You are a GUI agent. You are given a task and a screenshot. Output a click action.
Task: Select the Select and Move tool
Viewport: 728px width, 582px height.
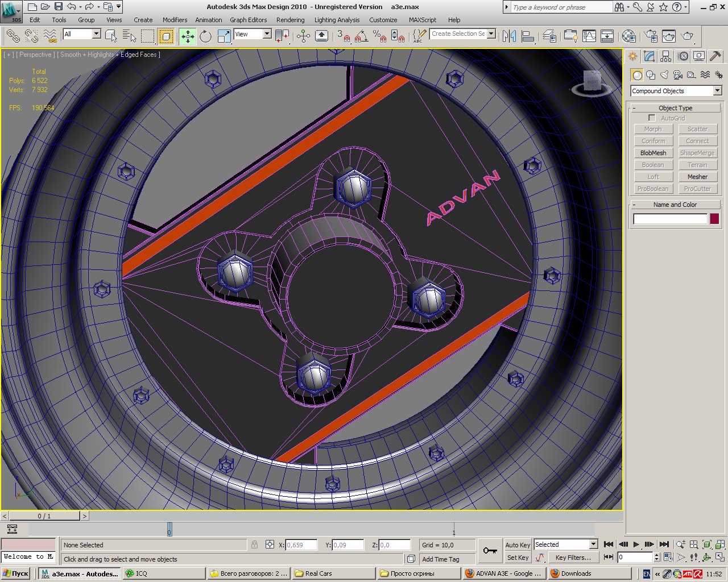[188, 36]
